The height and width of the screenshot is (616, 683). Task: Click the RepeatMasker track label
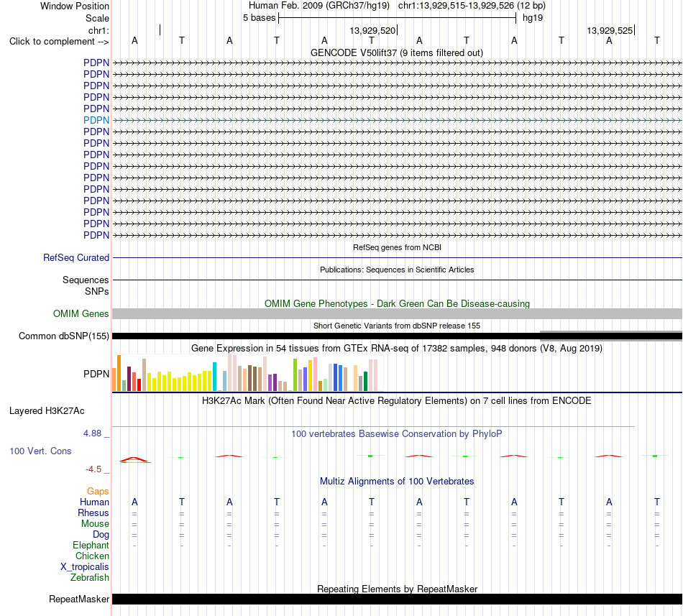79,599
